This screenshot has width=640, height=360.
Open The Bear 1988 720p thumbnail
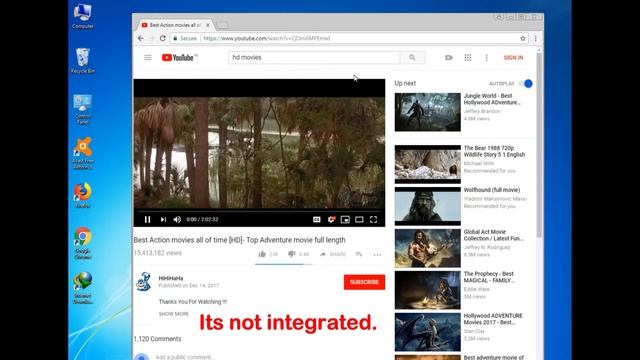click(x=427, y=164)
